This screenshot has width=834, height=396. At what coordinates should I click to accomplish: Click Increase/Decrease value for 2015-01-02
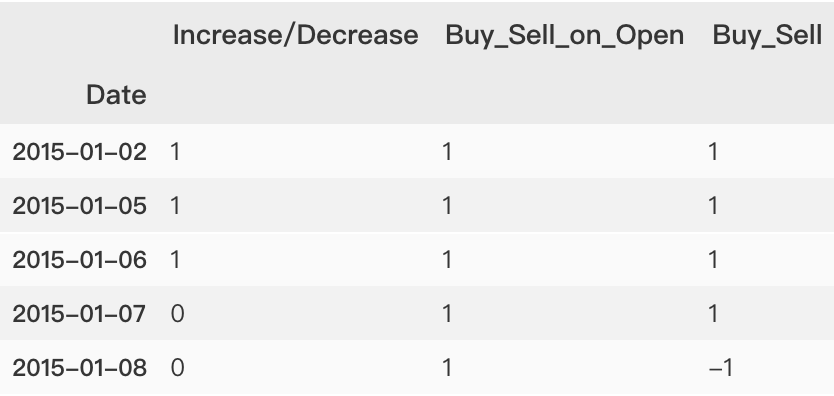click(175, 152)
